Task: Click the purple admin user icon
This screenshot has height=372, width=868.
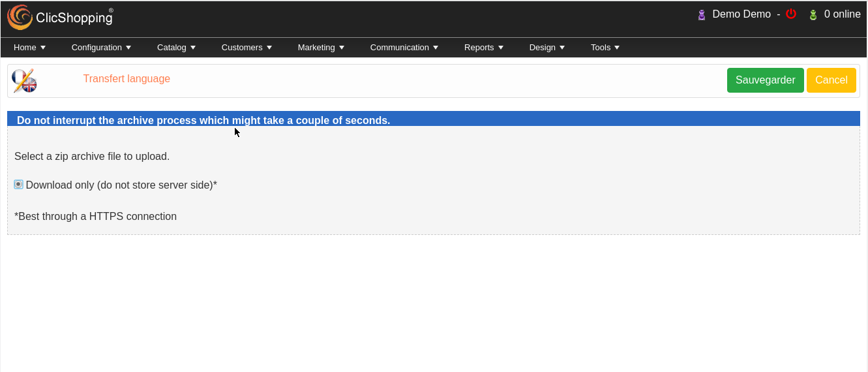Action: pos(702,14)
